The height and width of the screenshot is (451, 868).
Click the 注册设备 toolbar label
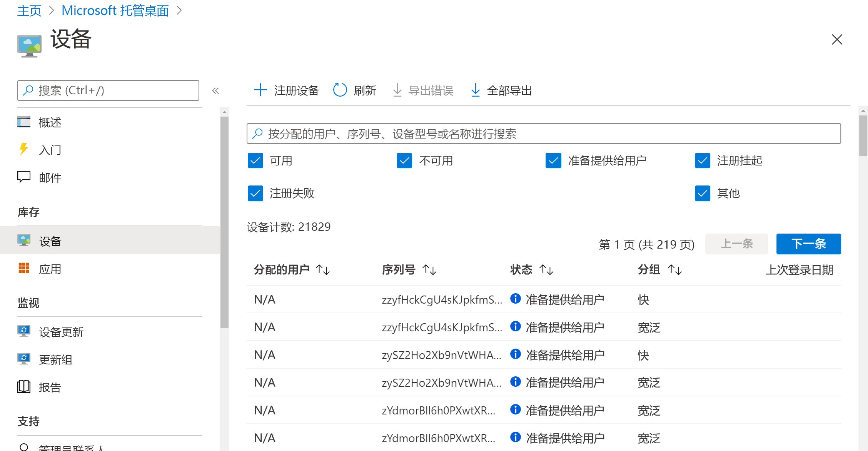click(297, 91)
